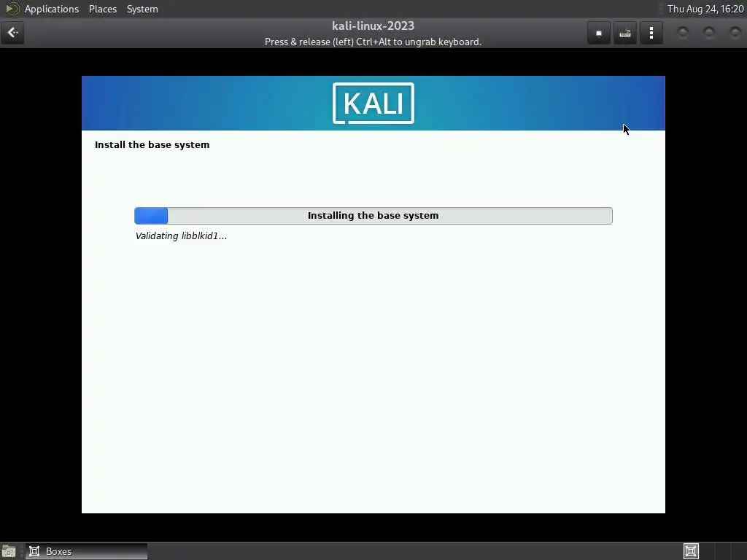The width and height of the screenshot is (747, 560).
Task: Click the 'Validating libblkid1...' status text
Action: tap(181, 236)
